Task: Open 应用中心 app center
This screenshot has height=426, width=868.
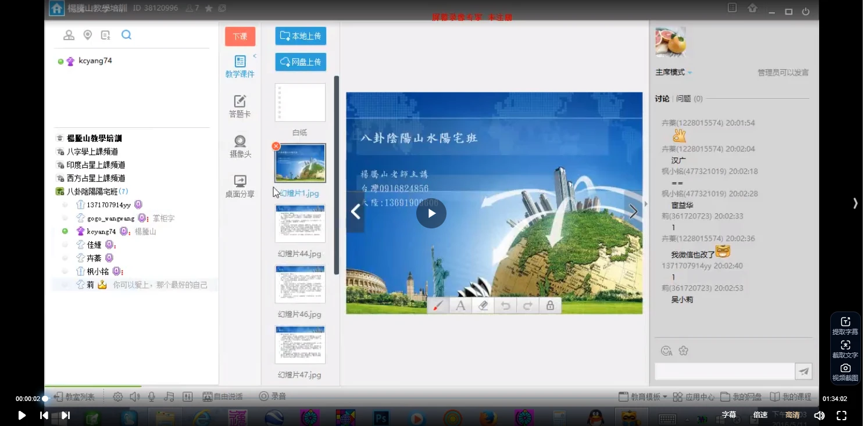Action: pos(694,397)
